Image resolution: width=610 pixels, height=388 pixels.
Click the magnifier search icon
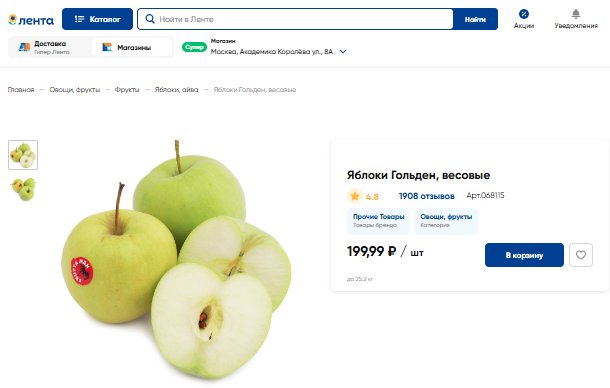point(150,19)
